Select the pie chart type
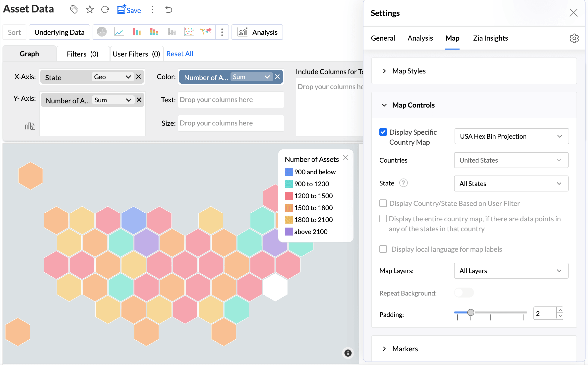This screenshot has width=588, height=365. point(102,32)
